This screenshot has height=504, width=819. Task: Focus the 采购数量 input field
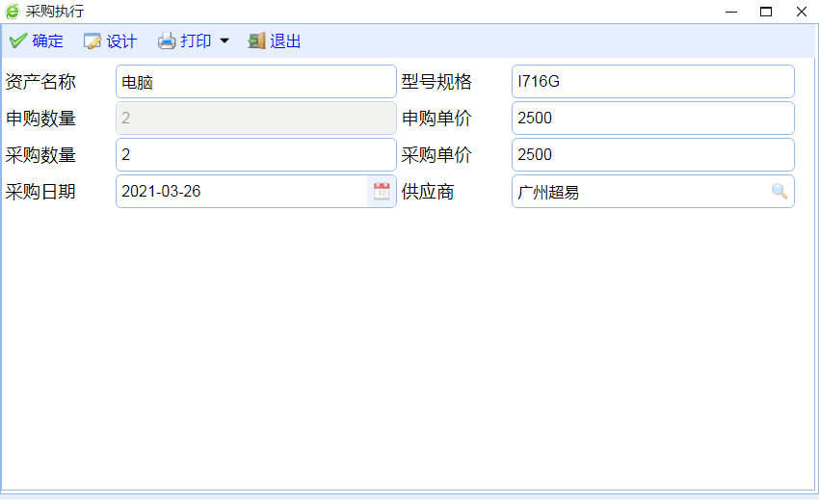point(255,155)
